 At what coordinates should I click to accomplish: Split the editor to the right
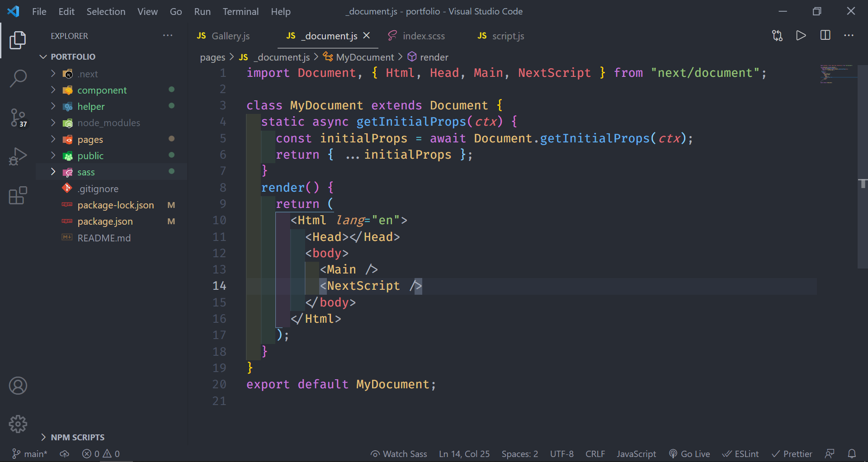click(x=825, y=36)
